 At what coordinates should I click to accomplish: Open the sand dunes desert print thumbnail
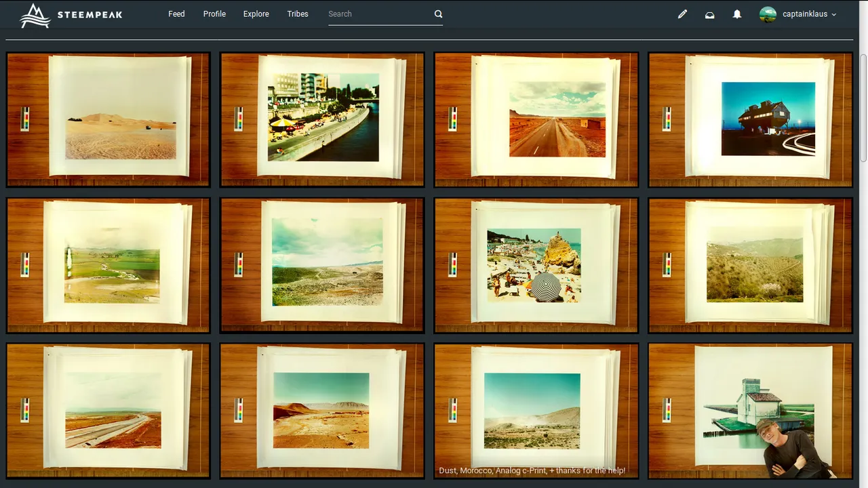pos(108,119)
